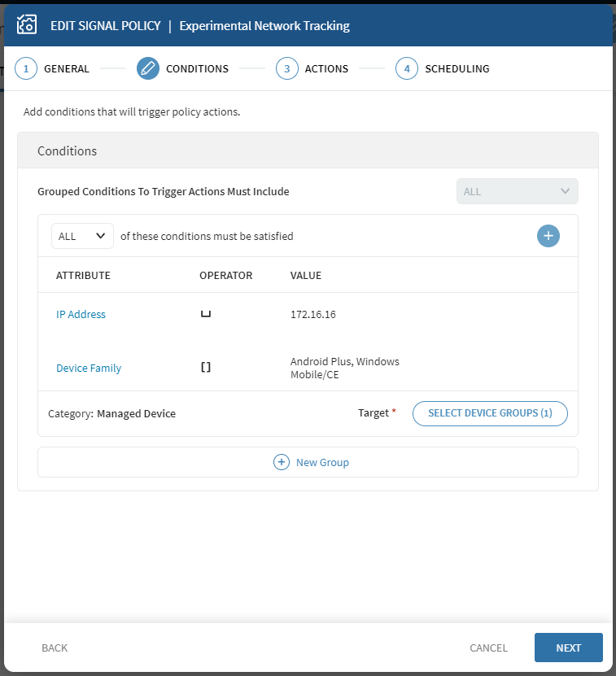
Task: Go to the Actions step tab
Action: pyautogui.click(x=326, y=69)
